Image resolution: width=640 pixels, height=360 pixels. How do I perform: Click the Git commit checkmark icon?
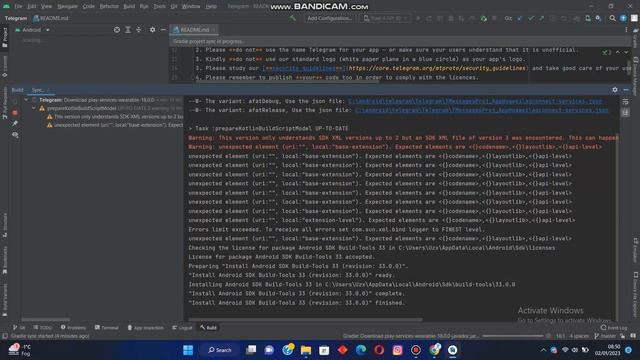(x=531, y=18)
